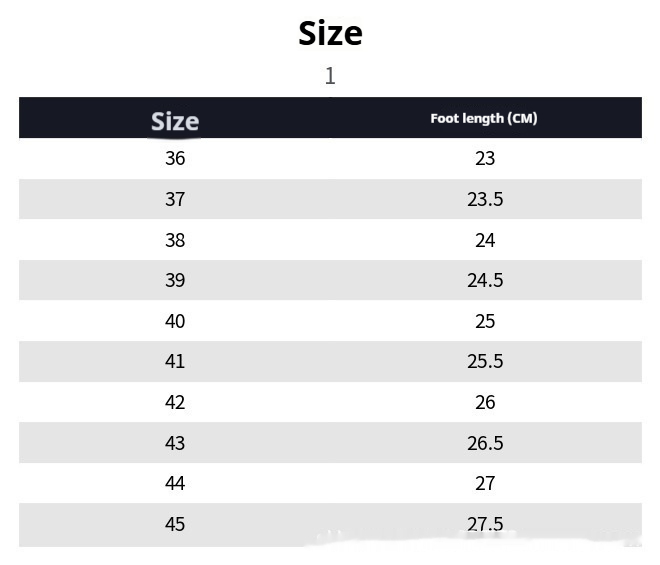The image size is (660, 565).
Task: Select the size 39 cell
Action: [175, 280]
